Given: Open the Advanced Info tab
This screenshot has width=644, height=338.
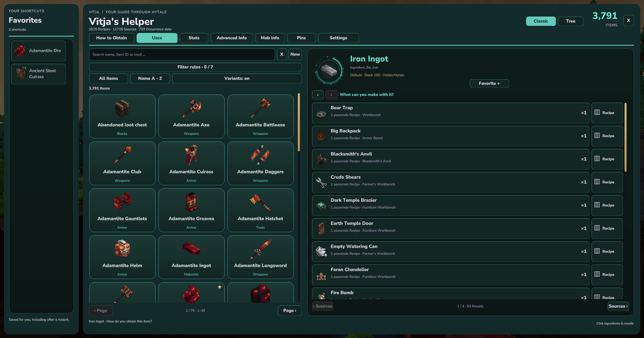Looking at the screenshot, I should tap(231, 38).
